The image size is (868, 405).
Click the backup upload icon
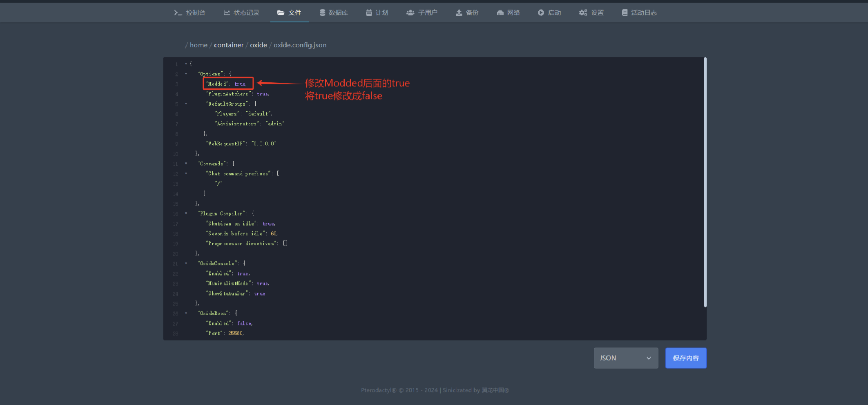[x=459, y=13]
